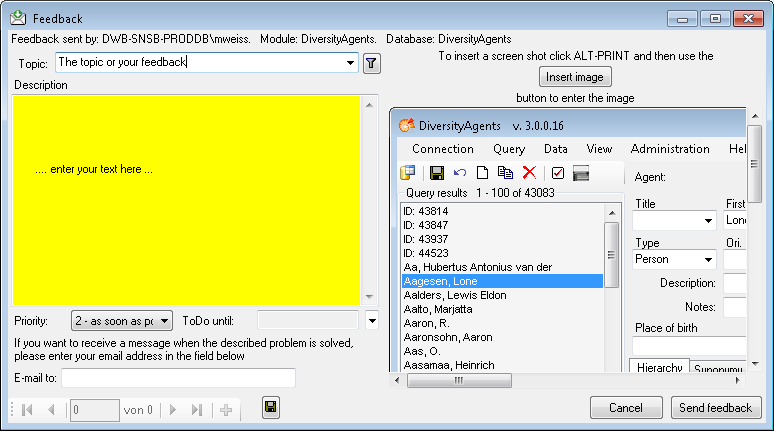774x431 pixels.
Task: Click the undo arrow in DiversityAgents toolbar
Action: tap(460, 173)
